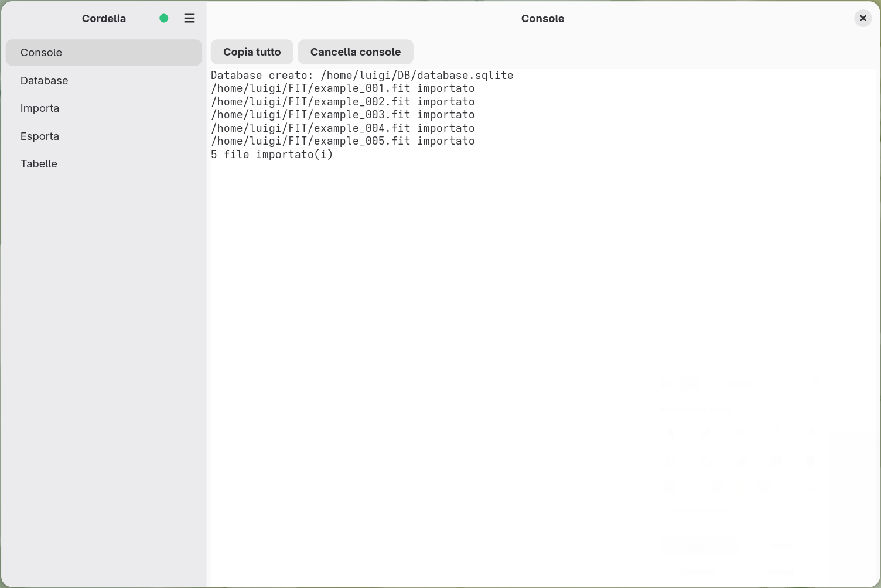Click the Cordelia title in the sidebar header

point(104,18)
